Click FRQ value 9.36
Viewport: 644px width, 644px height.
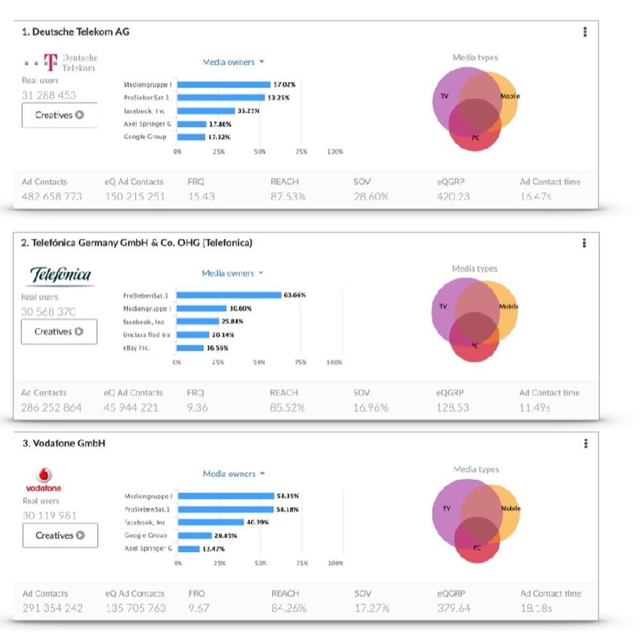click(197, 408)
